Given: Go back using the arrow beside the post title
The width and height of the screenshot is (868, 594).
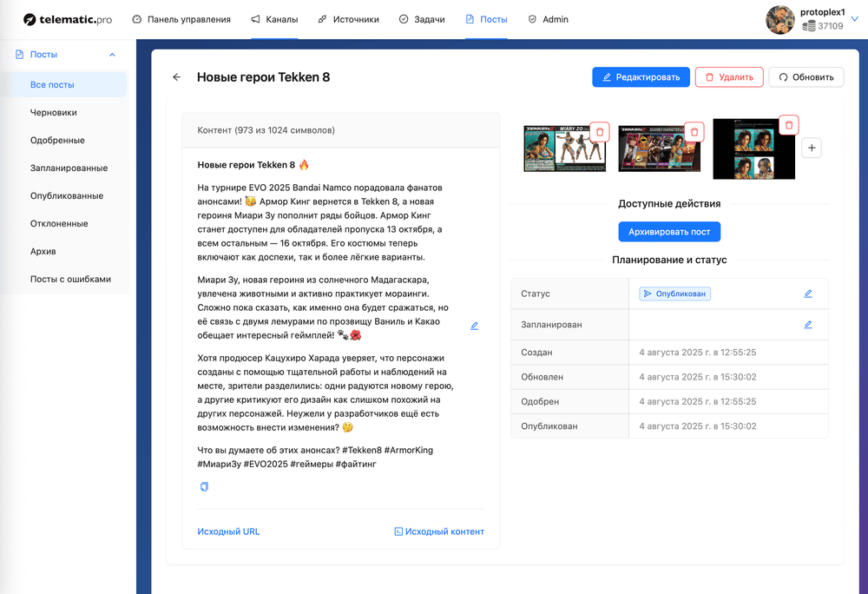Looking at the screenshot, I should (x=176, y=77).
